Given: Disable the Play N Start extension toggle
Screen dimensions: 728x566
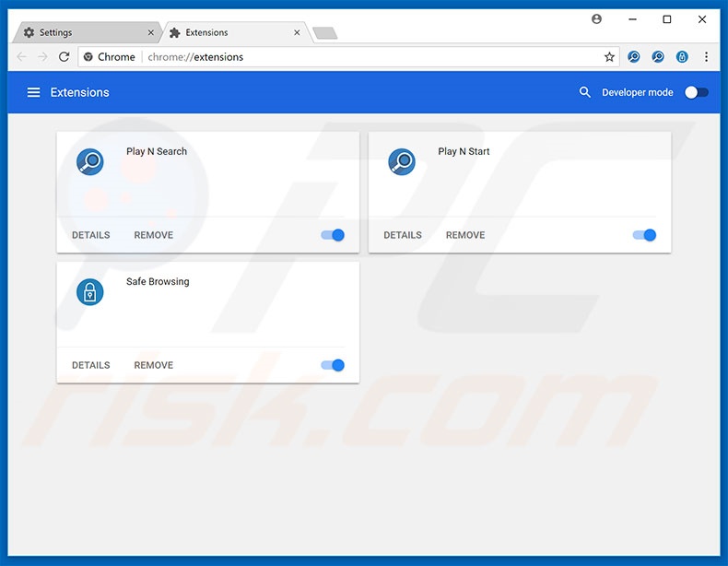Looking at the screenshot, I should point(644,235).
